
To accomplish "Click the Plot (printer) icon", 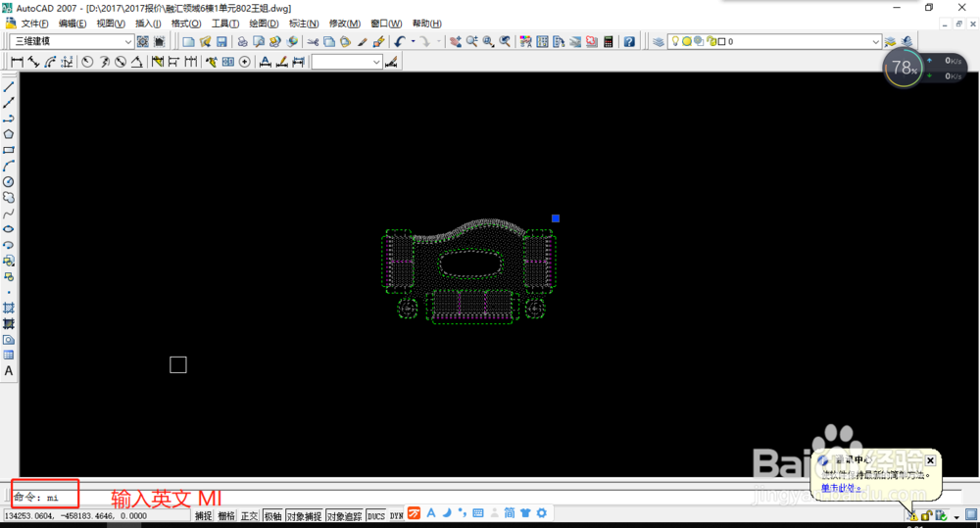I will (x=242, y=42).
